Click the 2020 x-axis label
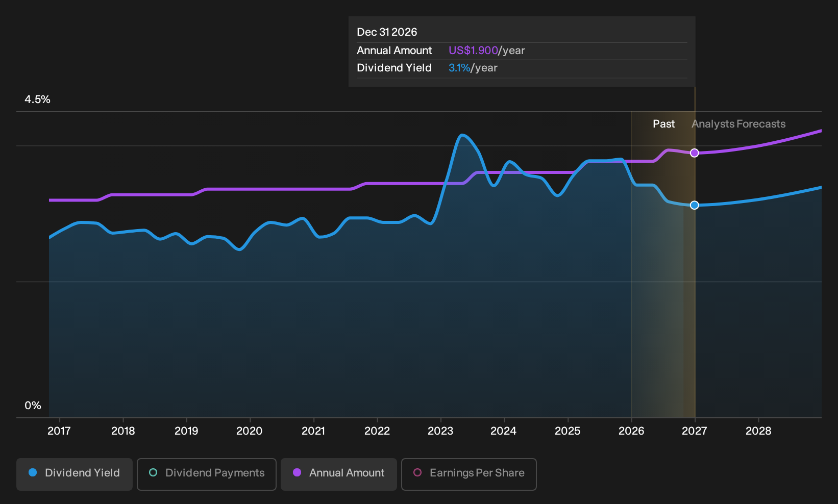The image size is (838, 504). (250, 431)
